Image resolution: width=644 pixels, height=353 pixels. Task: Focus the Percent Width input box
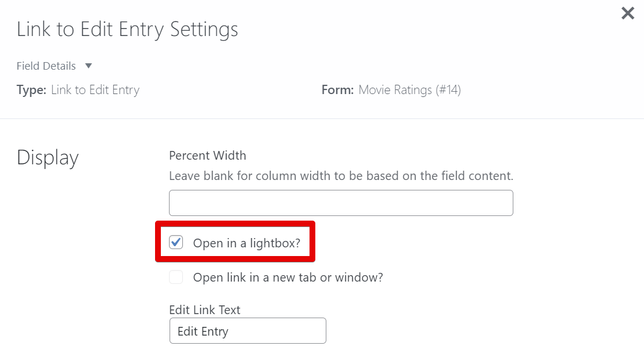pos(341,203)
